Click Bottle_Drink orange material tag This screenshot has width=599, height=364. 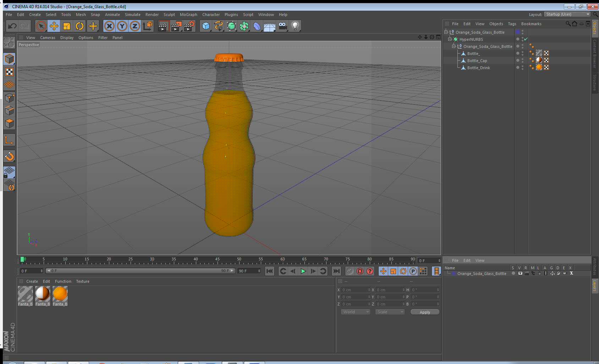click(x=539, y=67)
